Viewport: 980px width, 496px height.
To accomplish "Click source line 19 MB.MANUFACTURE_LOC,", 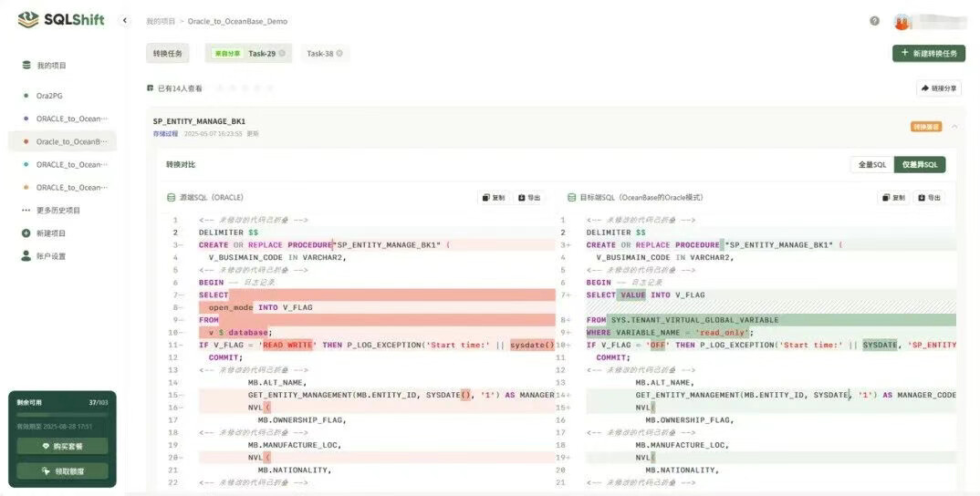I will click(295, 445).
